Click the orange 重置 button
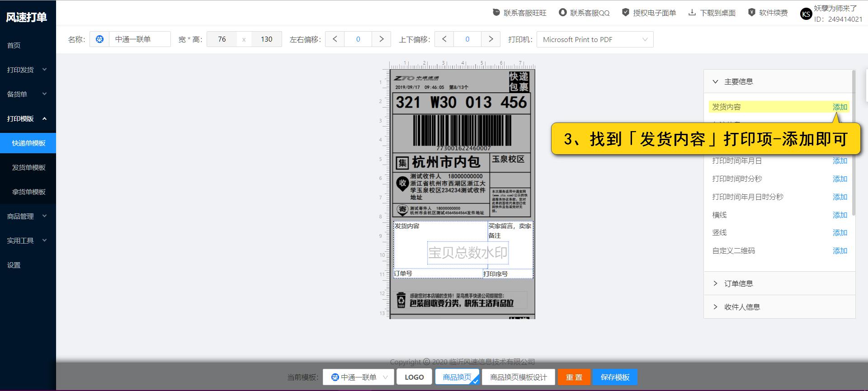Screen dimensions: 868x391 [x=574, y=377]
